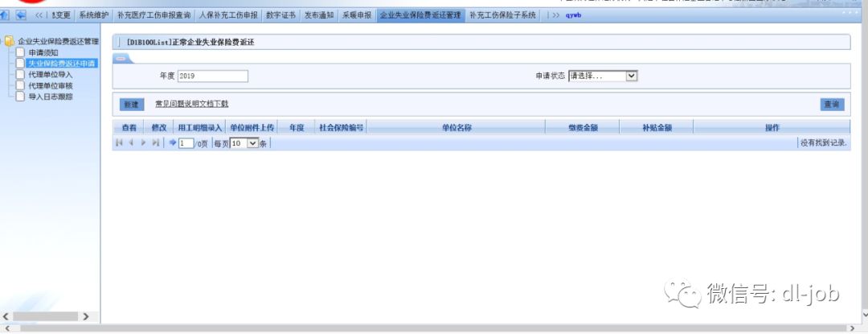Click the 查询 button
This screenshot has width=868, height=334.
[x=832, y=104]
